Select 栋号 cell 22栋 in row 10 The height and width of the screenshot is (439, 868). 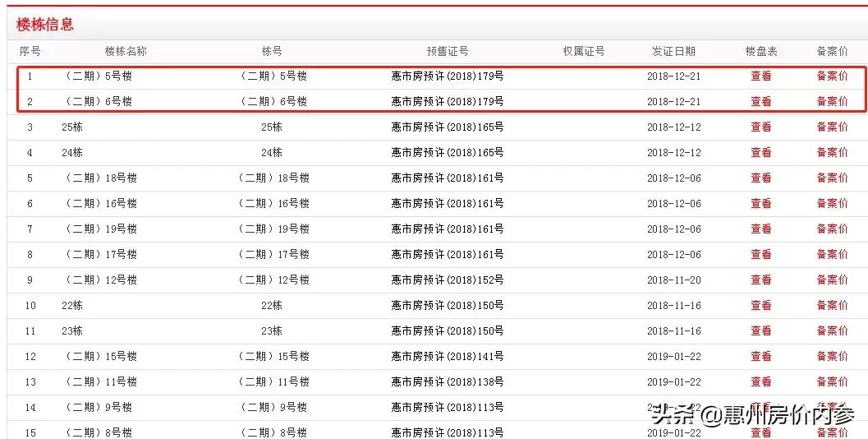[272, 306]
